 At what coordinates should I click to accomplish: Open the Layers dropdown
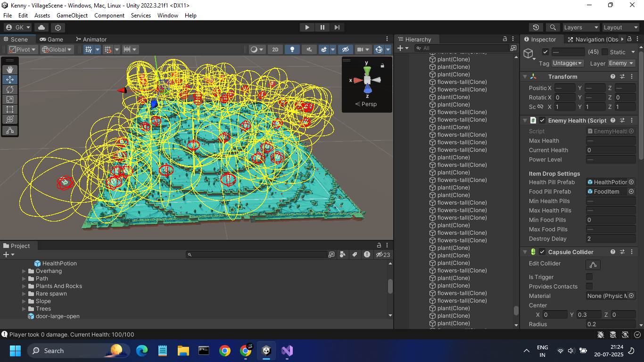581,27
